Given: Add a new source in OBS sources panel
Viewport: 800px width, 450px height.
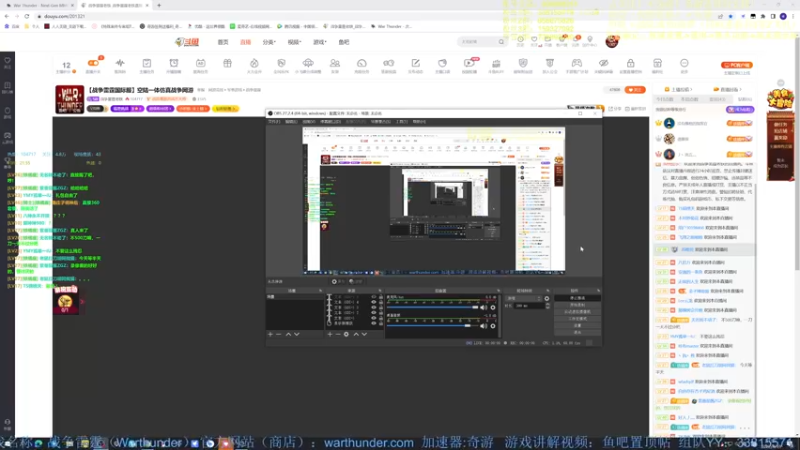Looking at the screenshot, I should click(330, 334).
